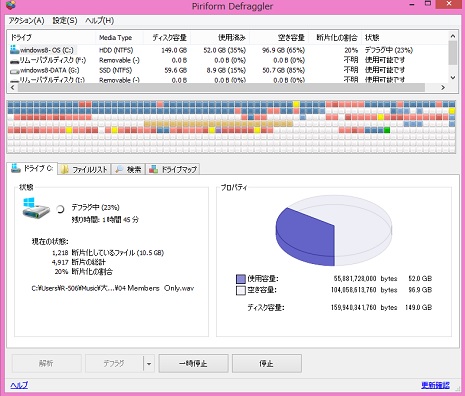465x396 pixels.
Task: Sort by the Media Type column header
Action: point(120,37)
